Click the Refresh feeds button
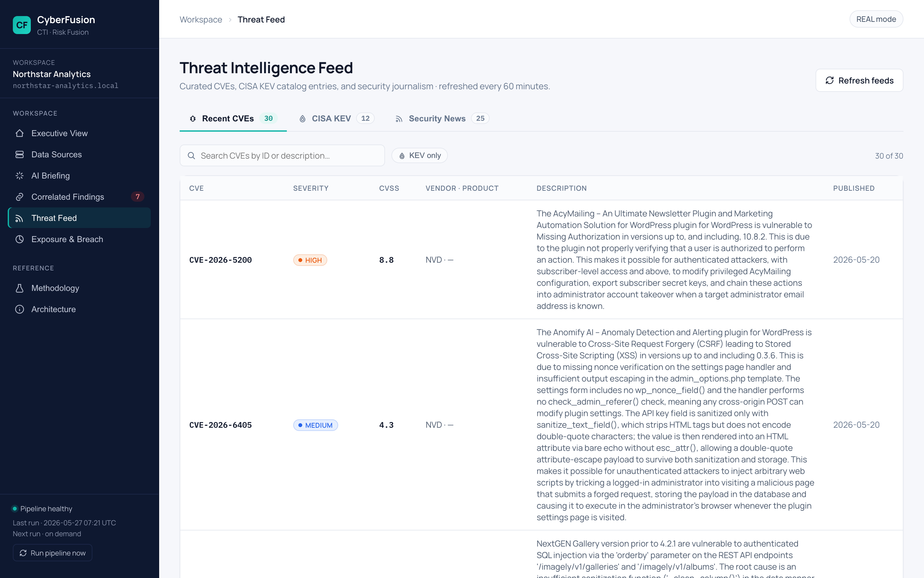924x578 pixels. click(x=859, y=80)
